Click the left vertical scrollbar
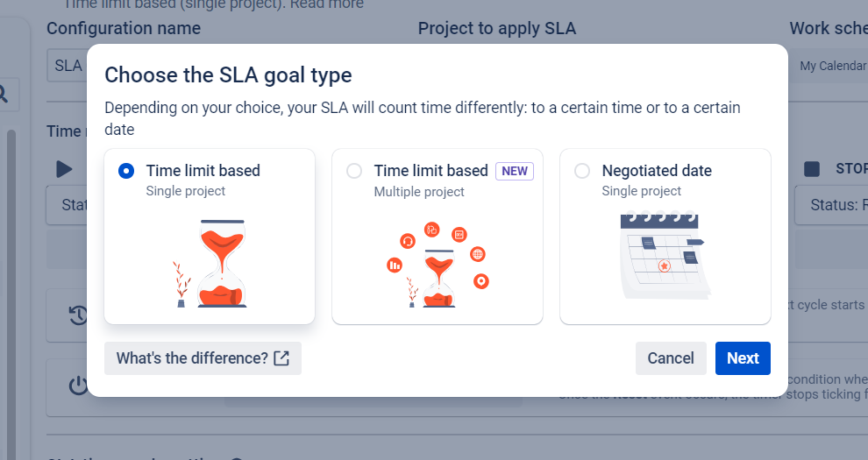The width and height of the screenshot is (868, 460). click(x=11, y=263)
